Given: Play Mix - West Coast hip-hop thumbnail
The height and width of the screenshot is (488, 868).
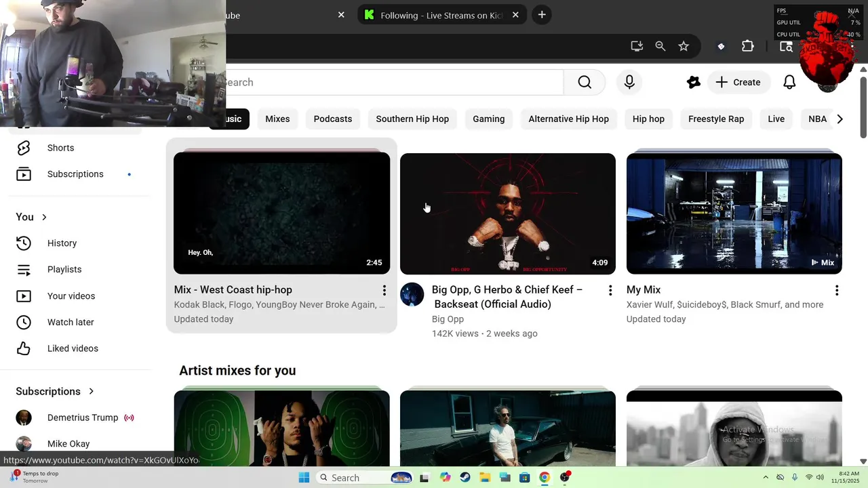Looking at the screenshot, I should 281,213.
